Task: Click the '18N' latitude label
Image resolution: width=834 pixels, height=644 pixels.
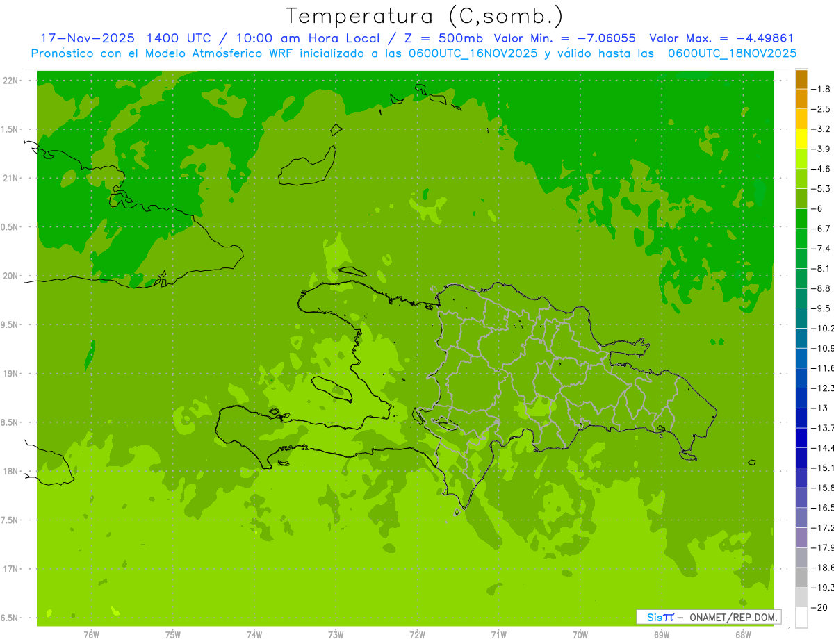Action: pos(10,471)
